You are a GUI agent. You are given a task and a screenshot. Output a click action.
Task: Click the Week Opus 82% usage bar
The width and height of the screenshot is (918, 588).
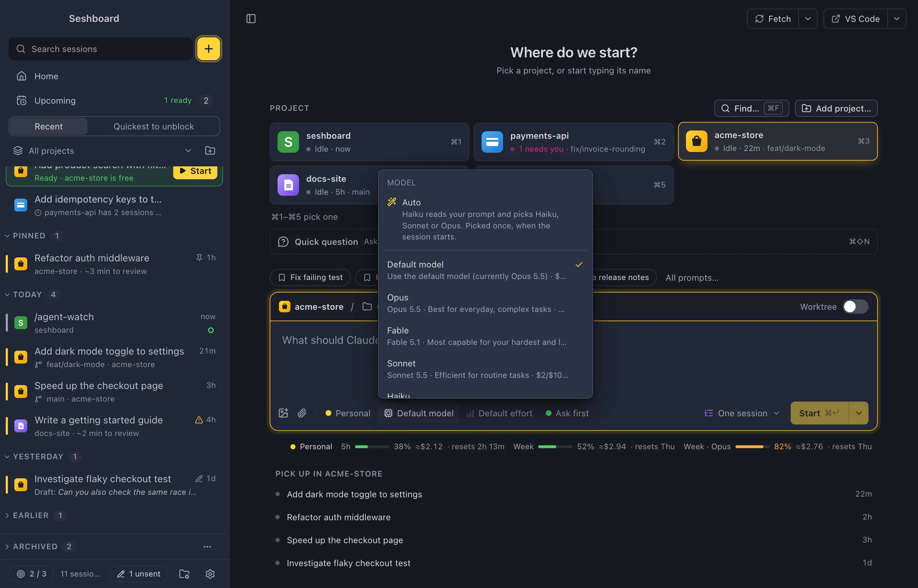point(752,446)
